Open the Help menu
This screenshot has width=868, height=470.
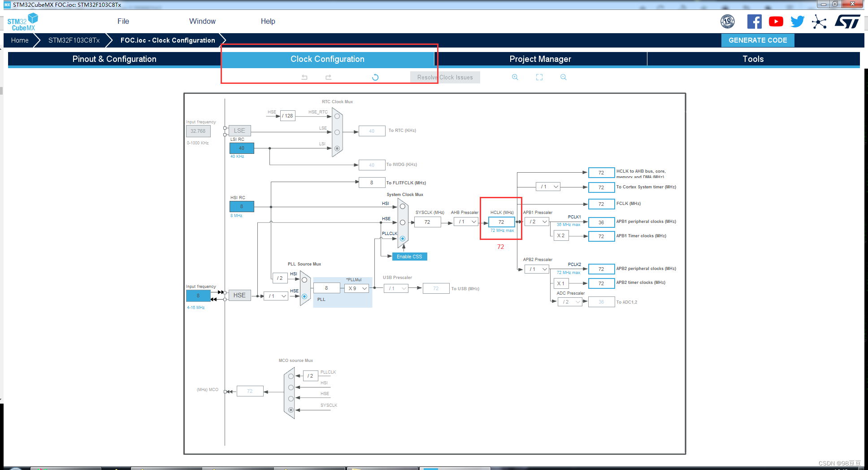(268, 21)
